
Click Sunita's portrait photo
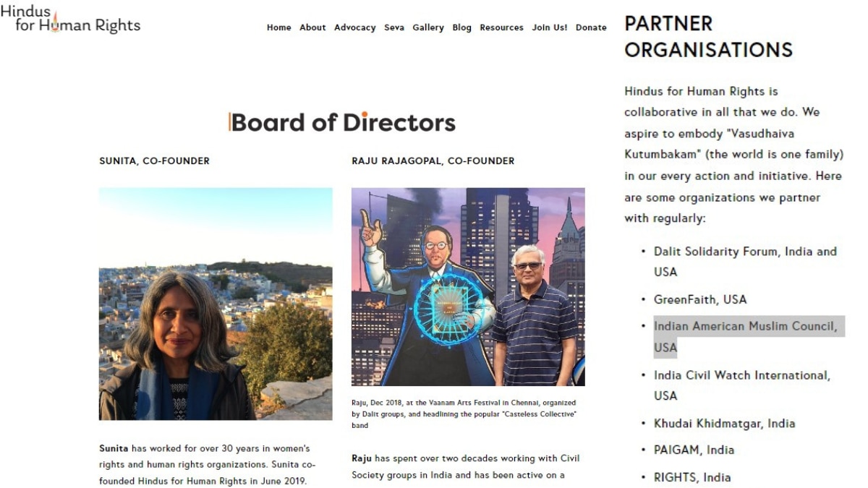tap(216, 304)
